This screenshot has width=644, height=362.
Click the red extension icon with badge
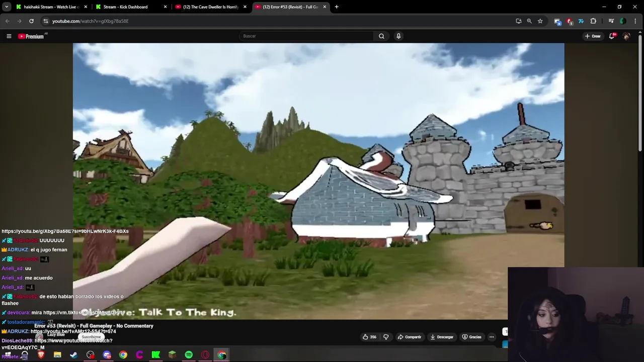570,21
